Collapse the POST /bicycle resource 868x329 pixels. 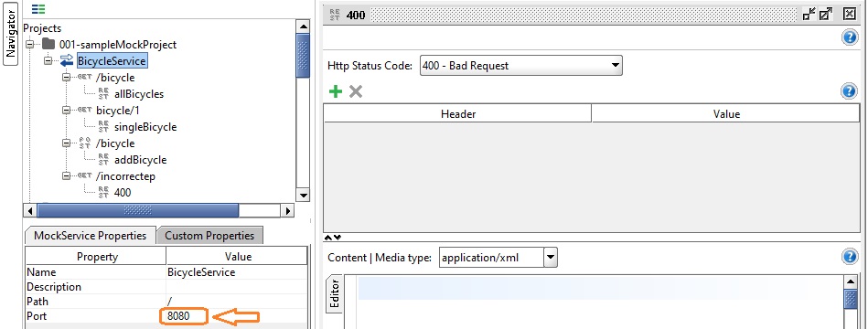[x=66, y=143]
